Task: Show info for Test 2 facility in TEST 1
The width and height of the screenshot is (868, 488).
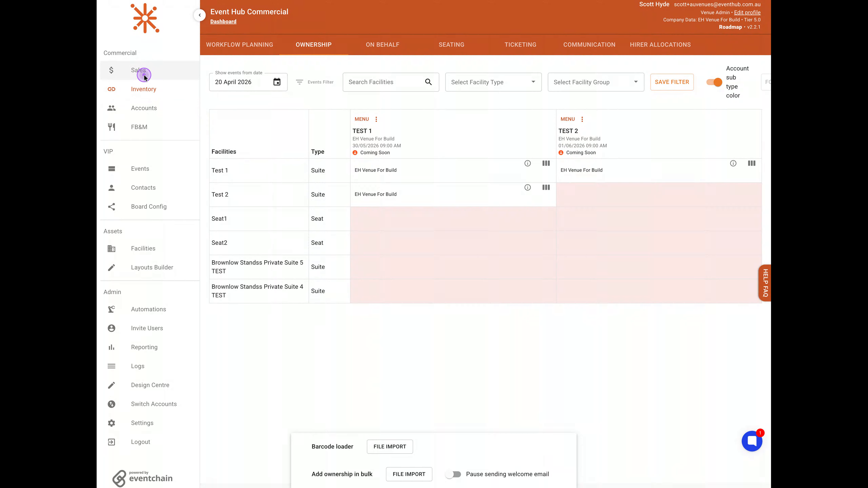Action: pos(527,188)
